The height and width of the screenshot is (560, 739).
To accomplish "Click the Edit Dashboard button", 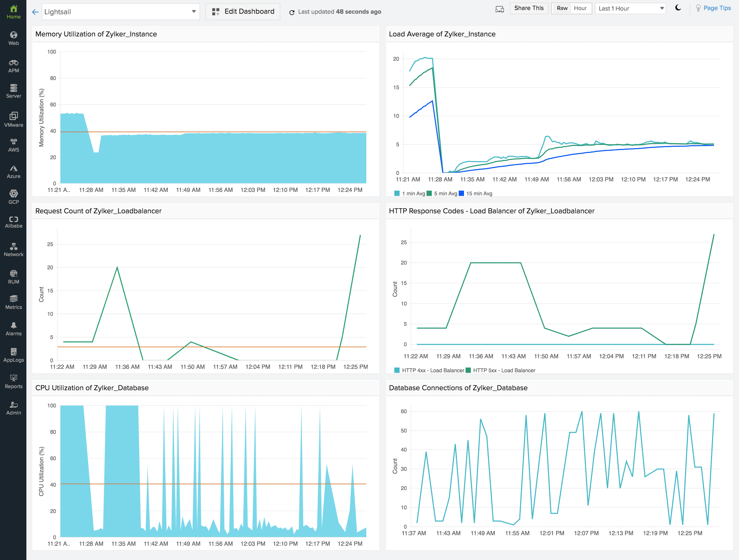I will 243,11.
